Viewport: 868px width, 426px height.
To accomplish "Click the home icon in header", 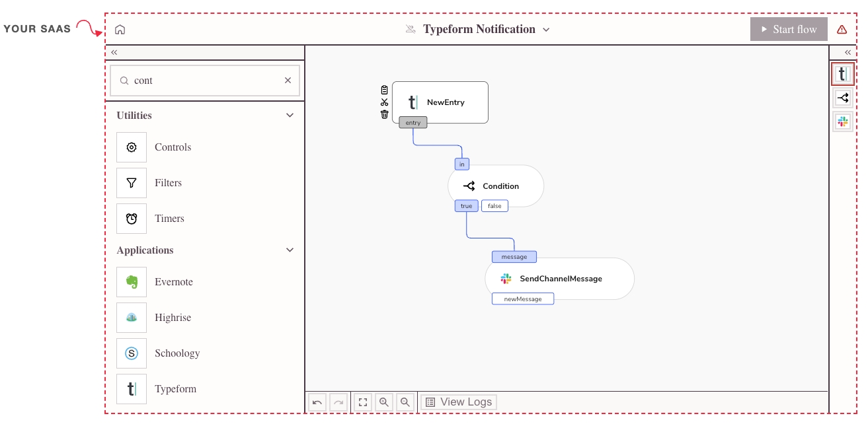I will click(120, 30).
